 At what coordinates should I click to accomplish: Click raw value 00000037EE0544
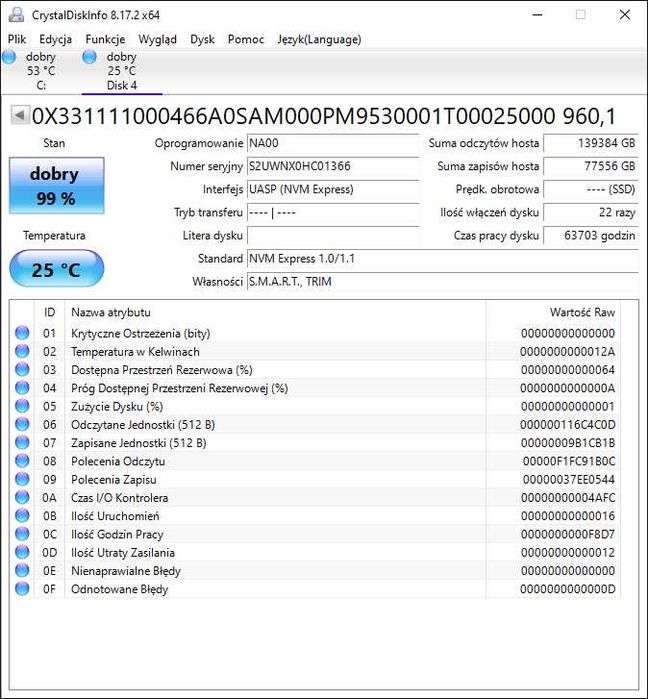[569, 480]
